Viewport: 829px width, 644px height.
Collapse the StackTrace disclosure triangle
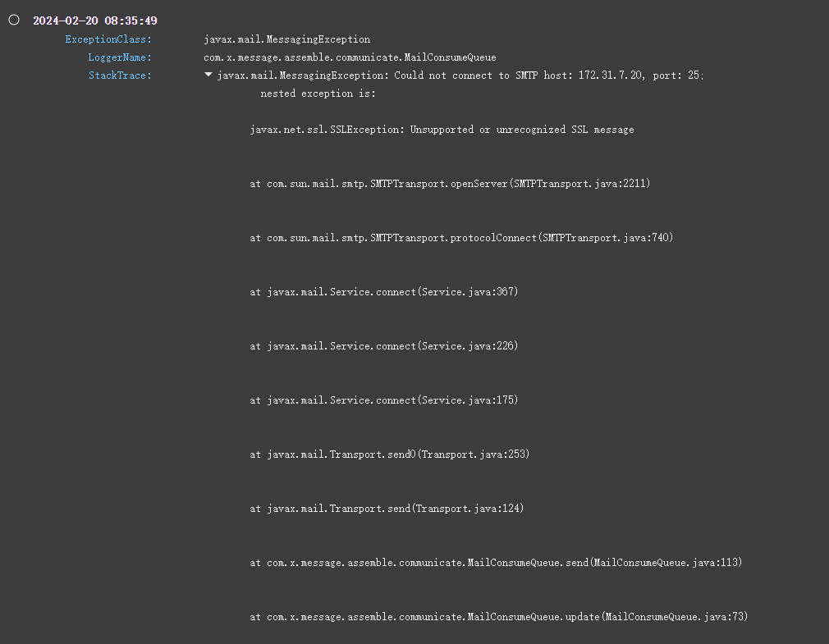[x=208, y=75]
